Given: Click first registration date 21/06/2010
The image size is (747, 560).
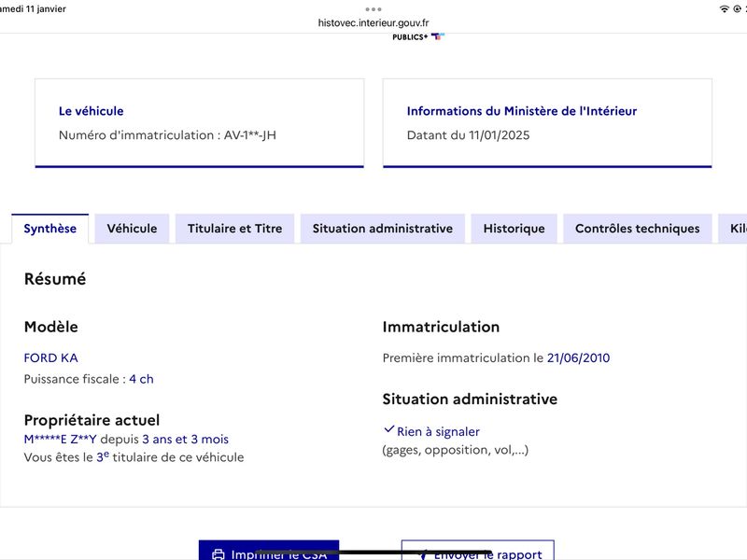Looking at the screenshot, I should (x=578, y=358).
